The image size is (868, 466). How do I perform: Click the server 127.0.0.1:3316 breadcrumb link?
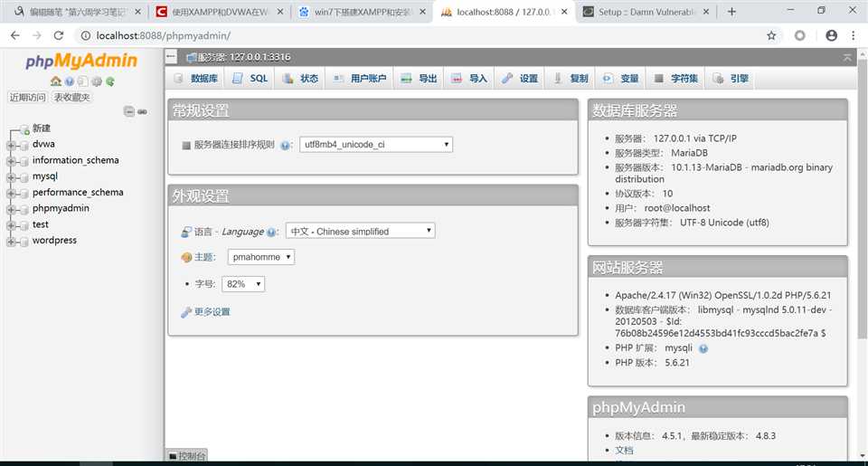click(243, 57)
